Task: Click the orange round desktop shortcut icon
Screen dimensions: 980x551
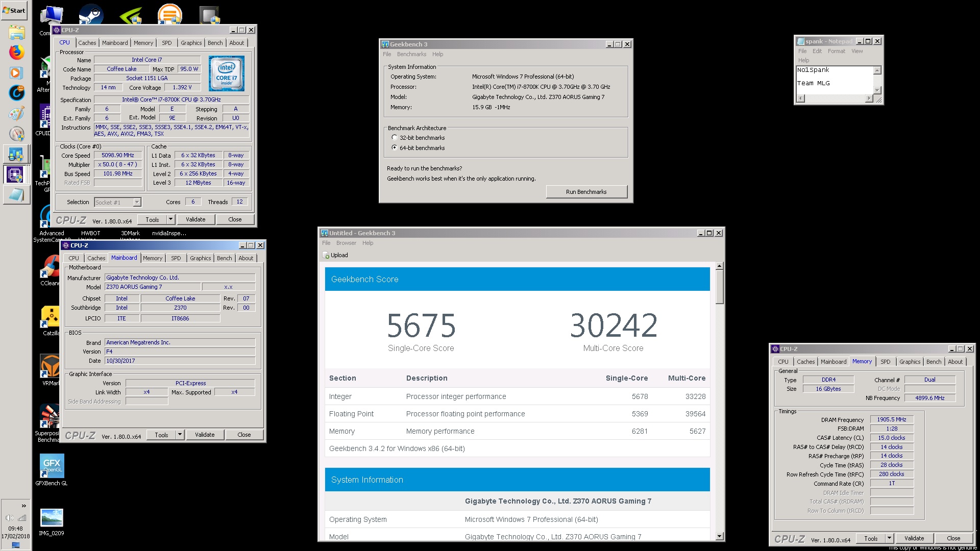Action: (169, 14)
